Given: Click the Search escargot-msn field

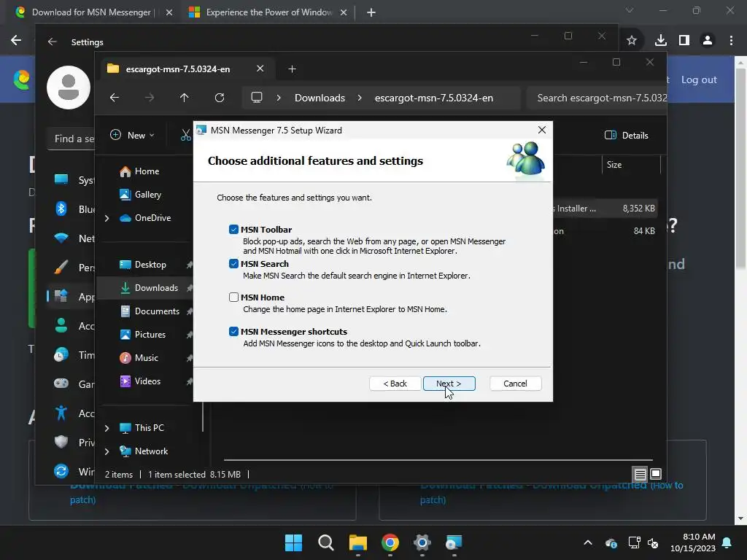Looking at the screenshot, I should click(x=597, y=98).
